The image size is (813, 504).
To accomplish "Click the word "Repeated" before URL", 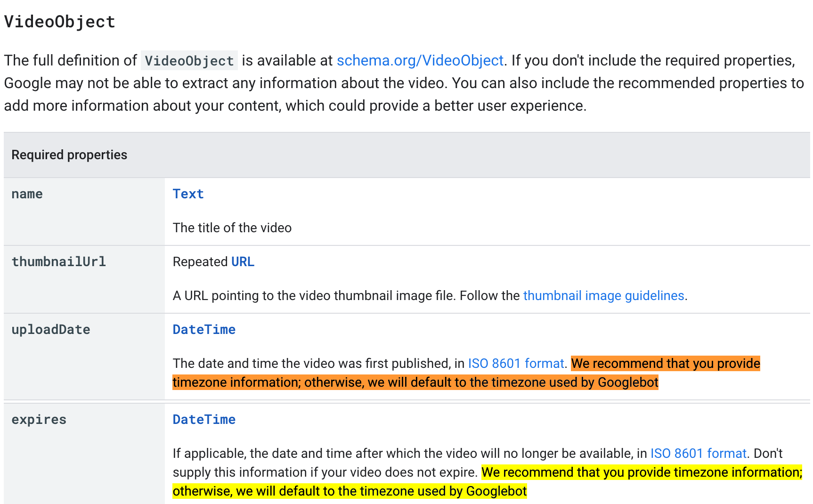I will [200, 262].
